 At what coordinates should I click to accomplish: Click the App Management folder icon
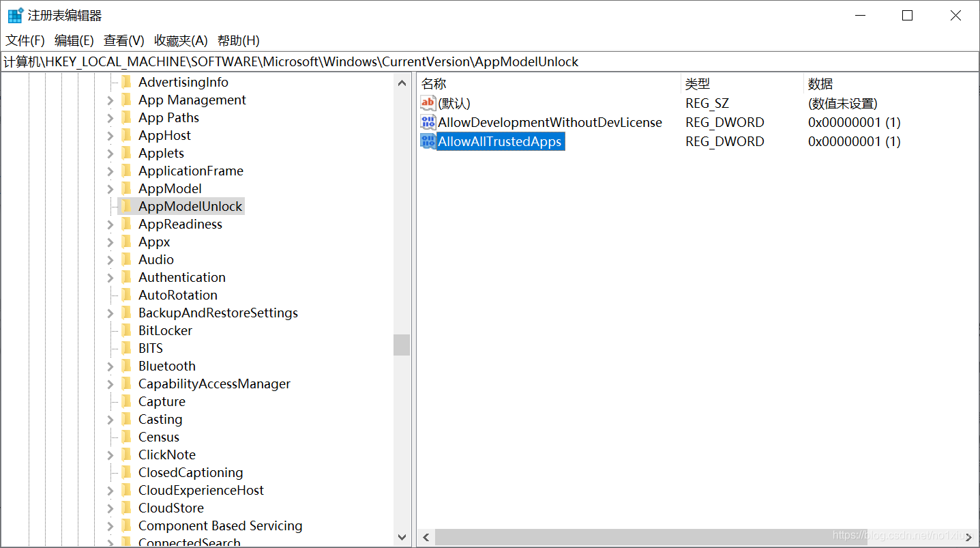point(126,100)
